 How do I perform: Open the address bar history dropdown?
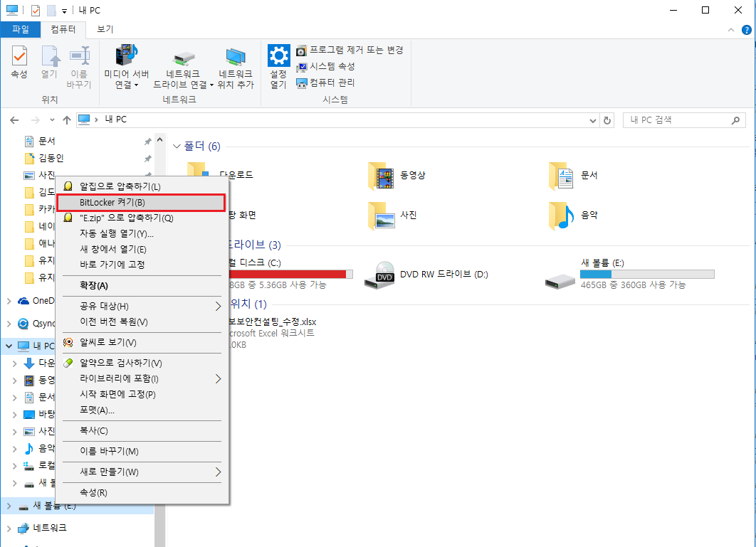[x=593, y=120]
